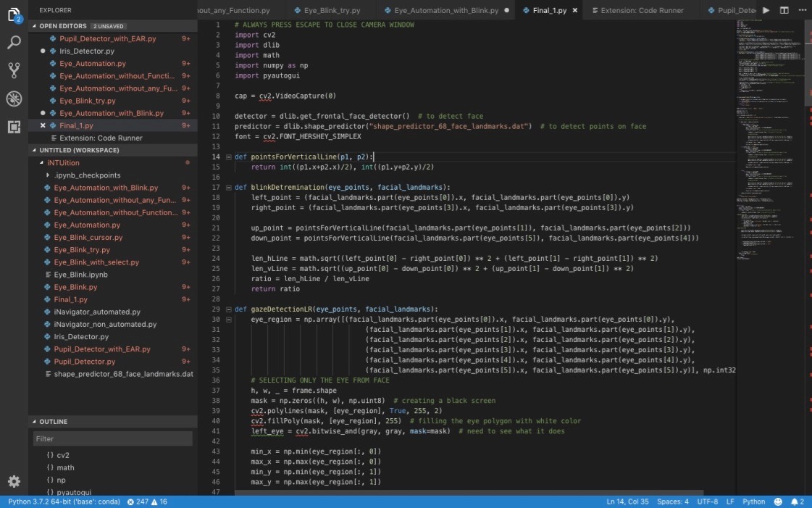Fold the gazeDetectionLR function at line 29
Image resolution: width=812 pixels, height=508 pixels.
click(x=229, y=309)
